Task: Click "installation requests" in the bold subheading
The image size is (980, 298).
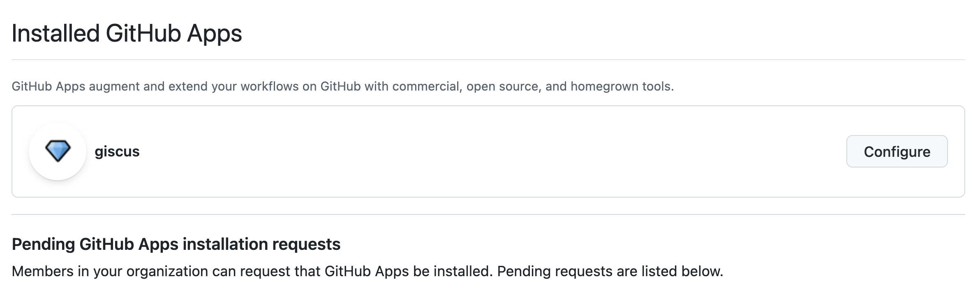Action: click(x=261, y=244)
